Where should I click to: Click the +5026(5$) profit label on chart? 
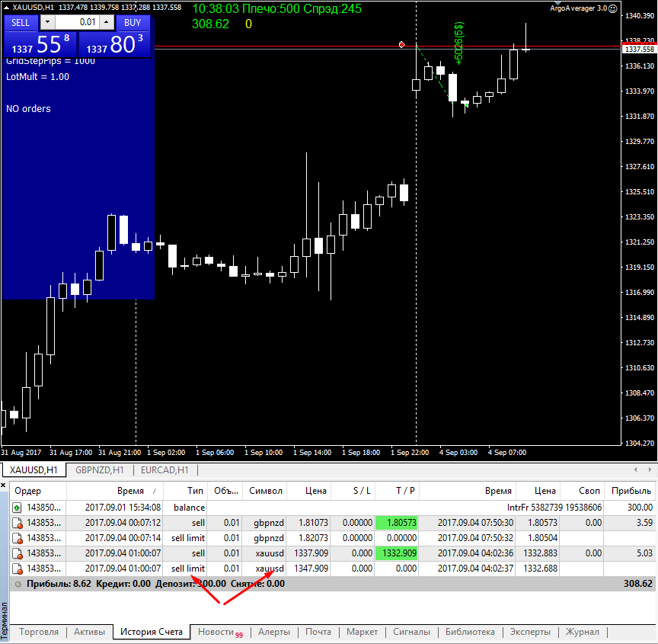458,43
